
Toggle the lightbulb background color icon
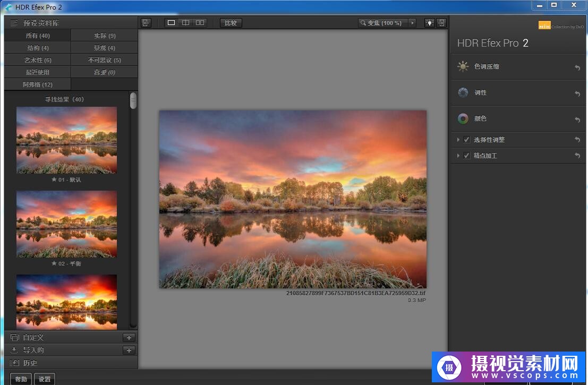(x=429, y=23)
